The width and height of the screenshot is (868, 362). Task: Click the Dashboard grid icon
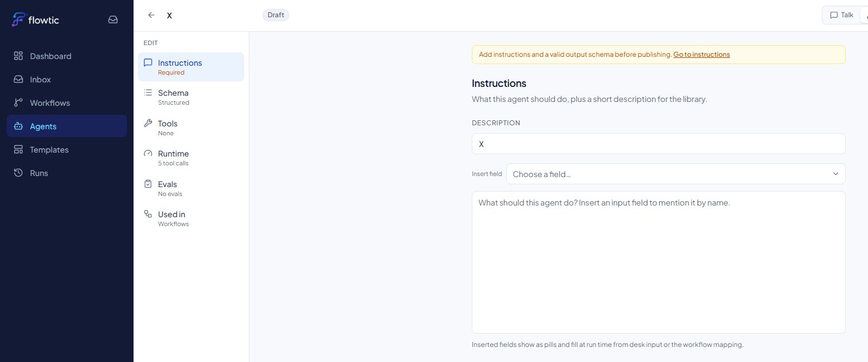tap(18, 56)
